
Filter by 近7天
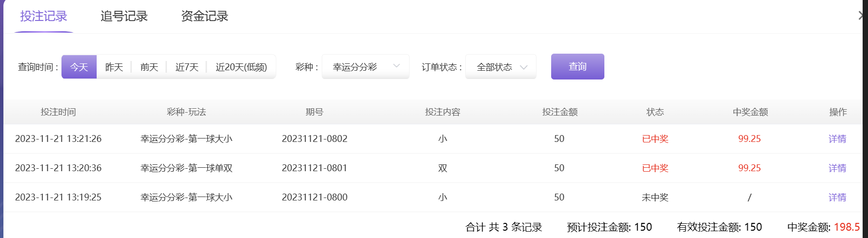click(x=187, y=67)
